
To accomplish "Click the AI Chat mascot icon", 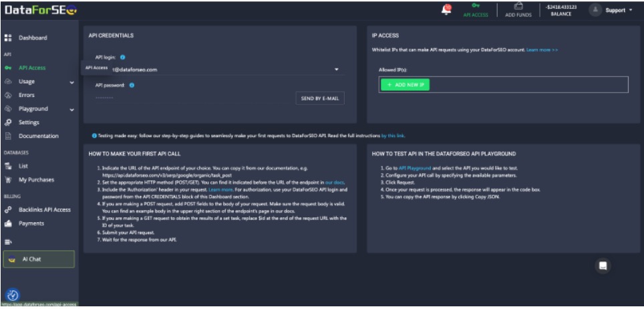I will click(x=12, y=260).
